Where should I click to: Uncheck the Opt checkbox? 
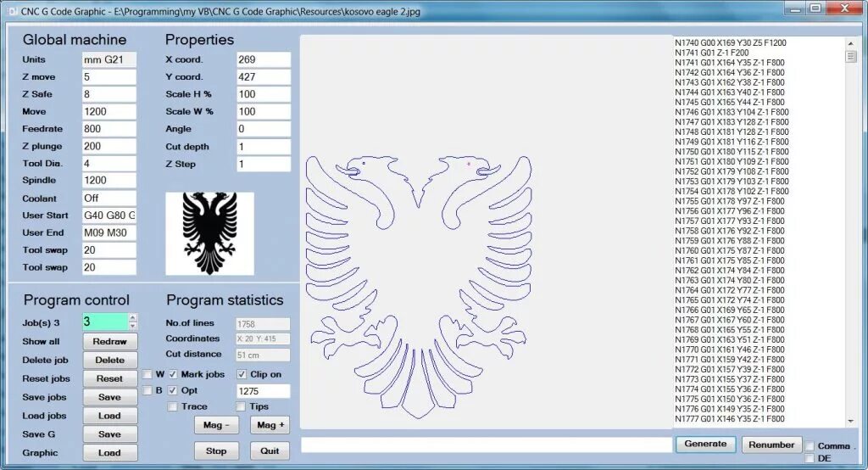(x=173, y=391)
